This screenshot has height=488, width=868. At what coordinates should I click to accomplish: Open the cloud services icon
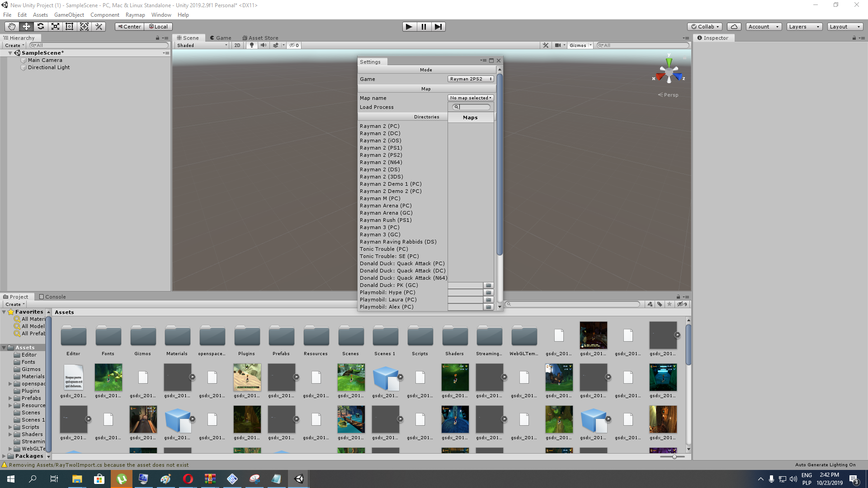pos(734,27)
